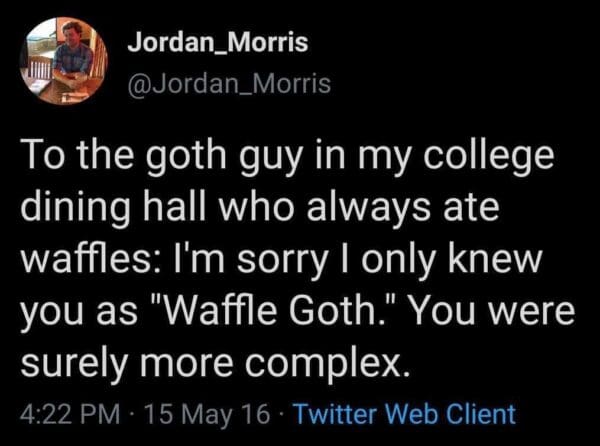
Task: Click the words "You were" in tweet
Action: [x=491, y=316]
